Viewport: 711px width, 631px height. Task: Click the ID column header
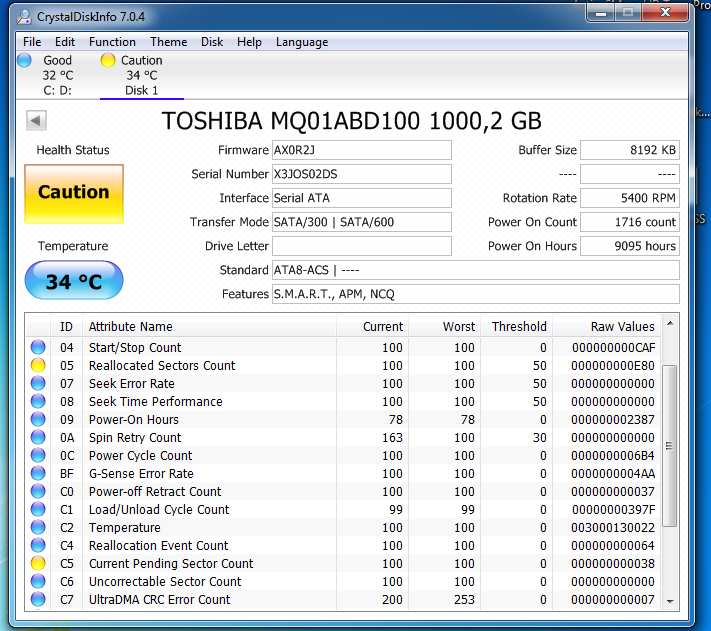(66, 326)
